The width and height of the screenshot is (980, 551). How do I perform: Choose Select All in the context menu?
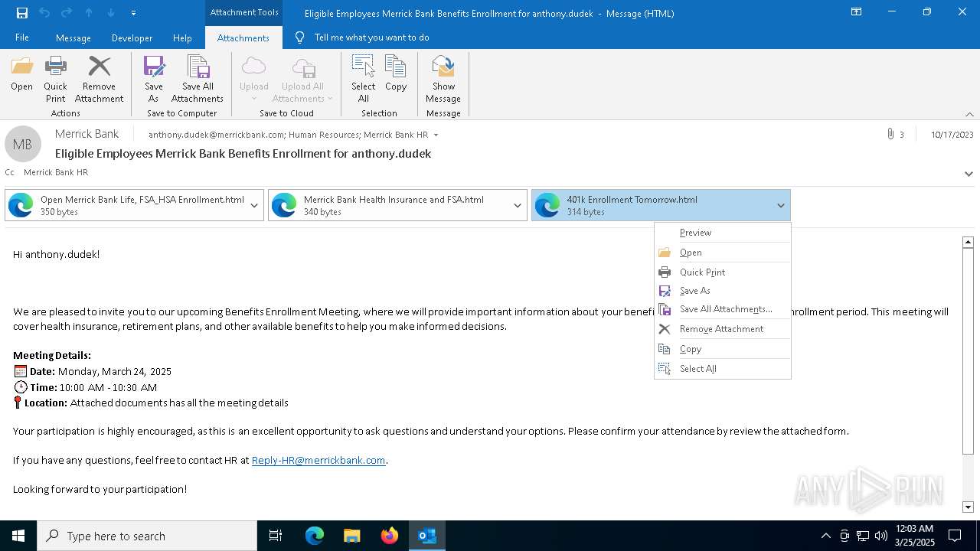tap(723, 369)
